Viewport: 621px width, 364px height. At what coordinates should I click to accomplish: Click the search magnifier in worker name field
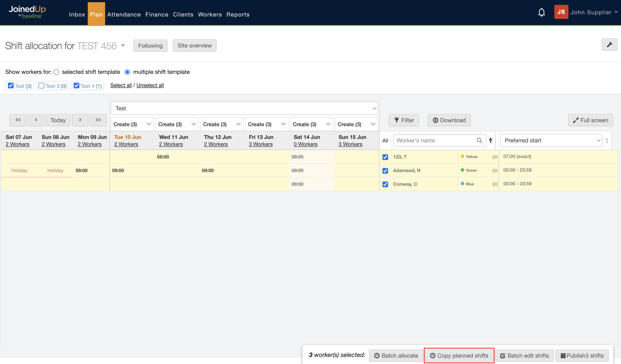[x=479, y=140]
